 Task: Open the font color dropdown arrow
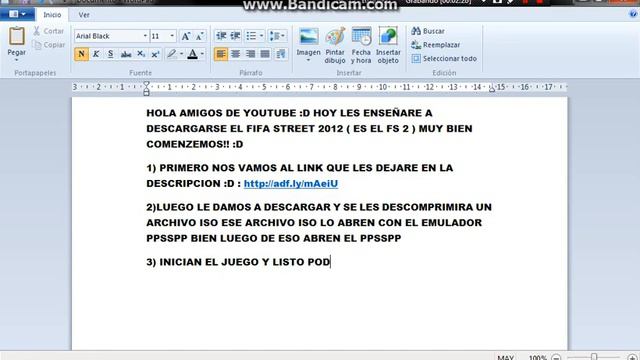point(202,54)
